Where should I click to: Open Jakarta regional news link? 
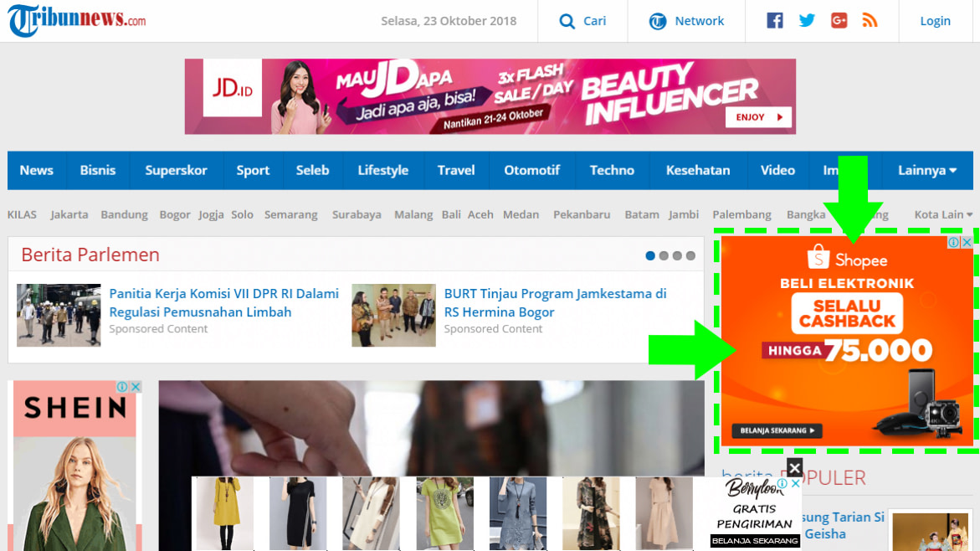pyautogui.click(x=69, y=214)
